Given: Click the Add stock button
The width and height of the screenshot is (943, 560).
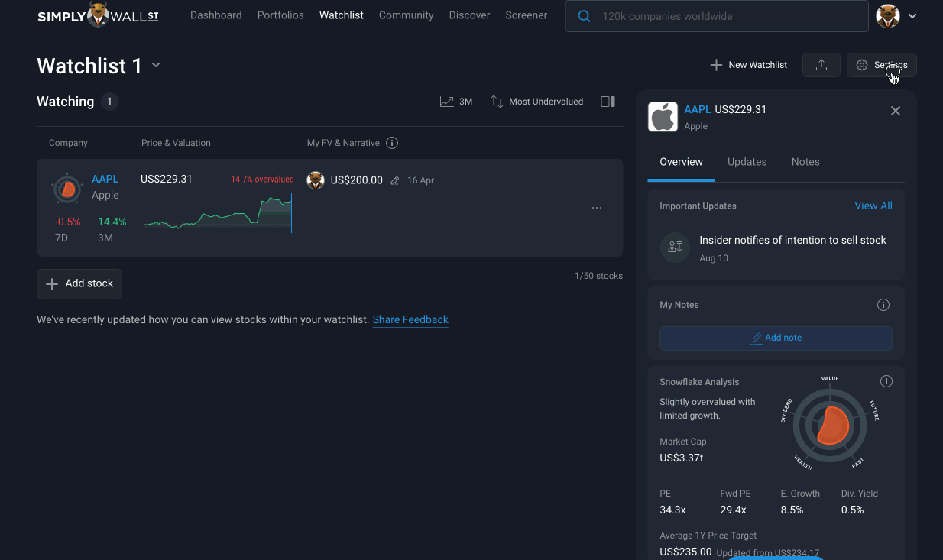Looking at the screenshot, I should [79, 284].
